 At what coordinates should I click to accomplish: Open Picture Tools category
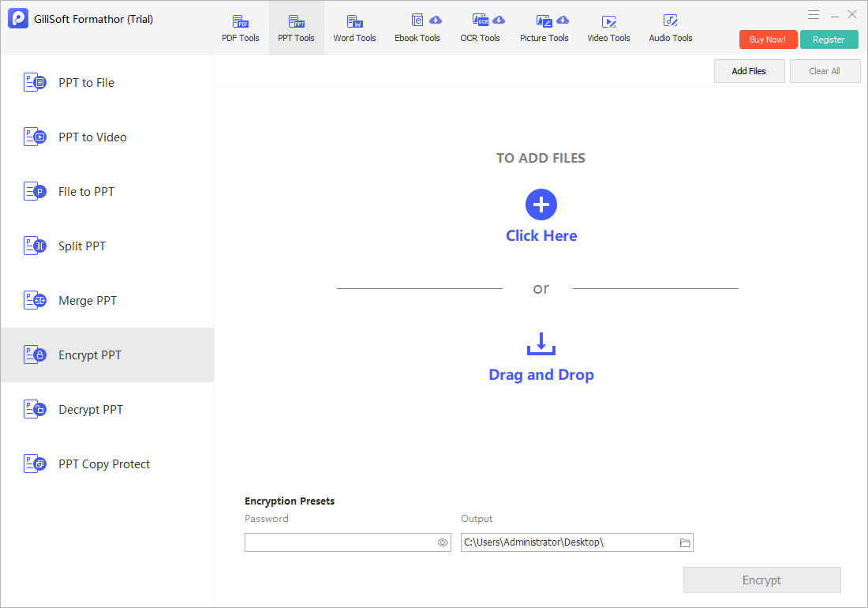pos(544,28)
